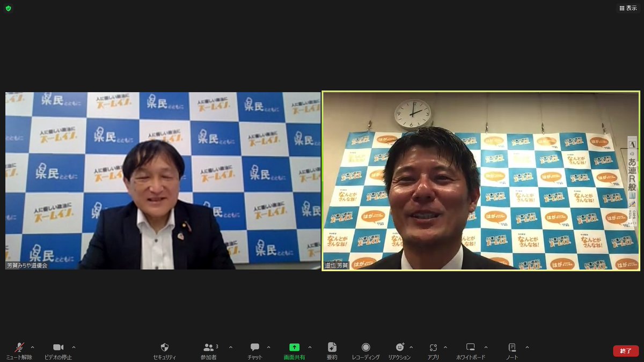Viewport: 644px width, 362px height.
Task: Expand the caret next to チャット
Action: click(268, 347)
